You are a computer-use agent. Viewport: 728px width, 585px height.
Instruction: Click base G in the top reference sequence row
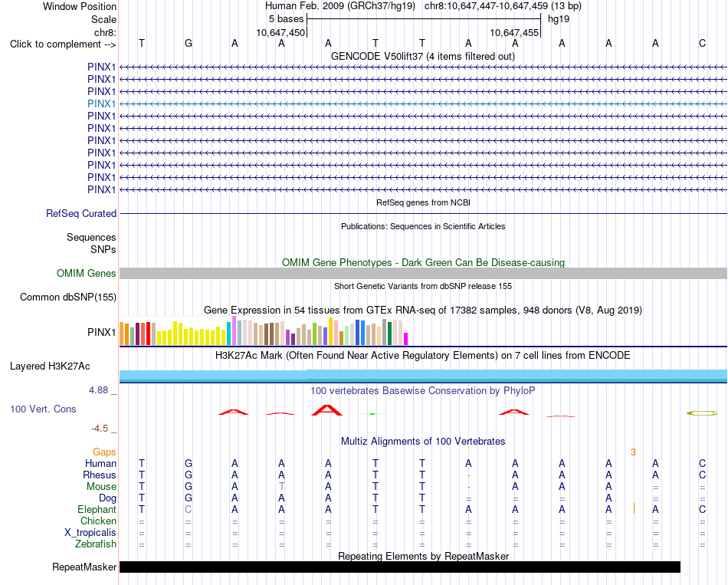pos(188,43)
